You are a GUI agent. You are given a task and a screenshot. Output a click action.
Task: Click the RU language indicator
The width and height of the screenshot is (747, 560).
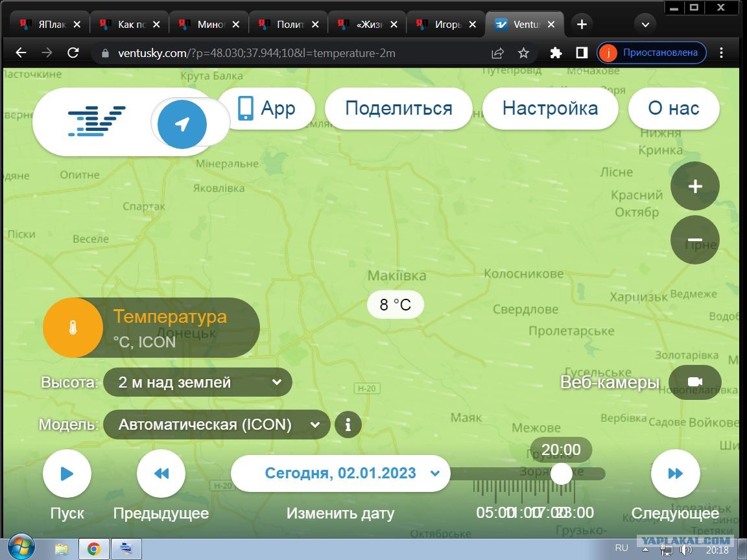[621, 548]
